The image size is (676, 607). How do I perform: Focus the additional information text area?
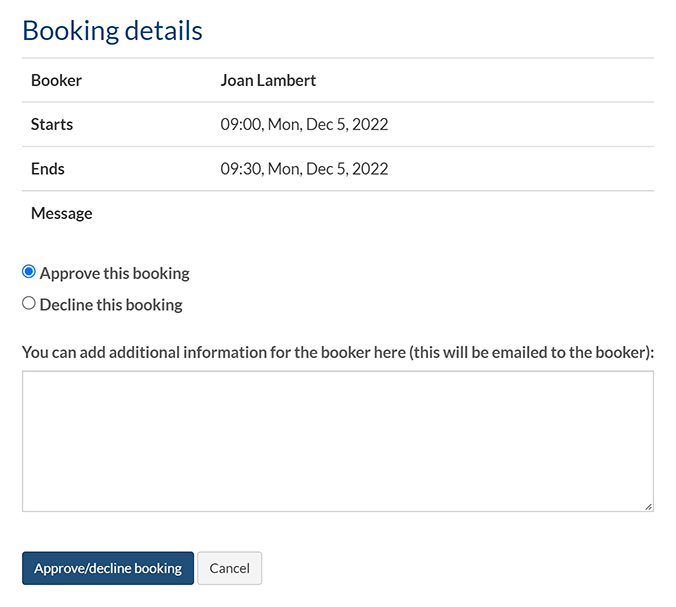[337, 440]
